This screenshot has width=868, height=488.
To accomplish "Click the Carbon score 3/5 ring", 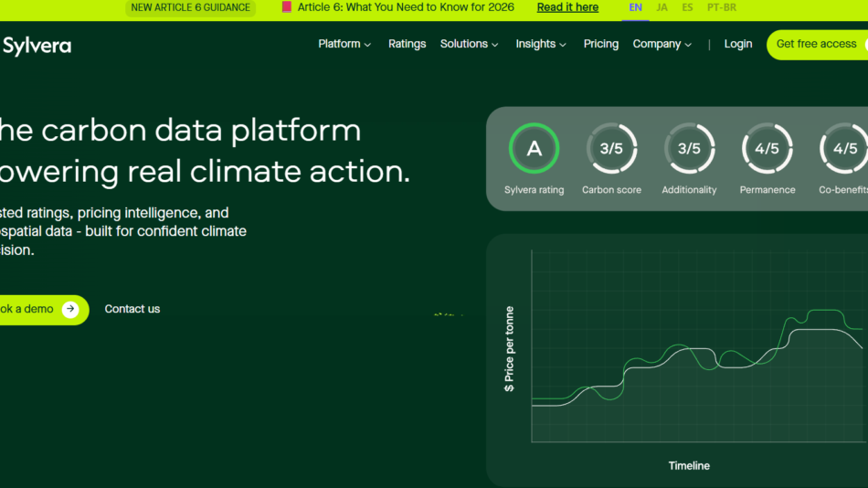I will 611,149.
